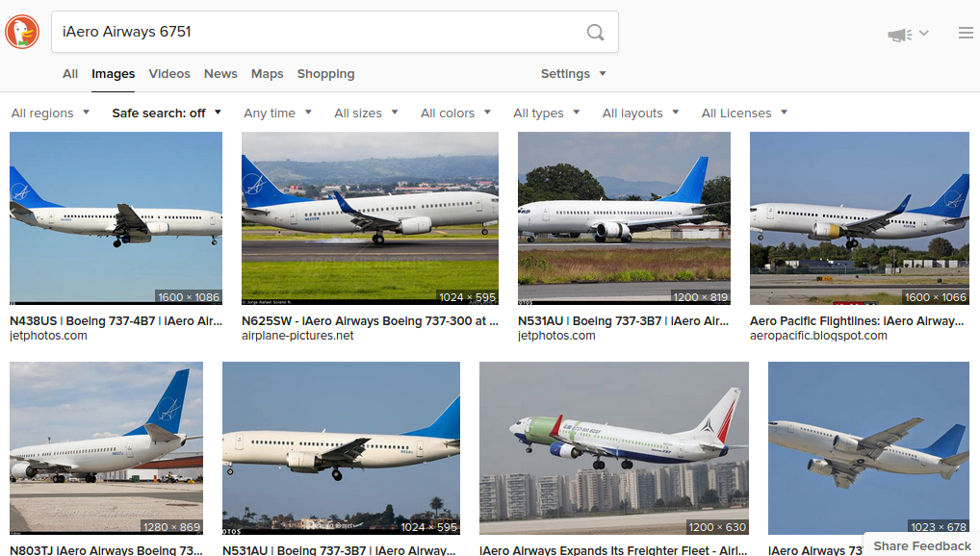Open the N625SW landing plane thumbnail

tap(370, 218)
